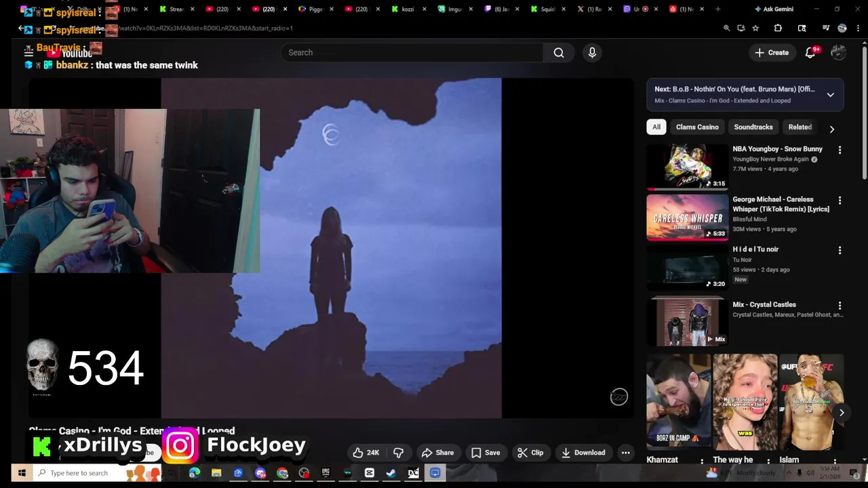Open options menu for H i d e l Tu noir
This screenshot has width=868, height=488.
click(840, 251)
